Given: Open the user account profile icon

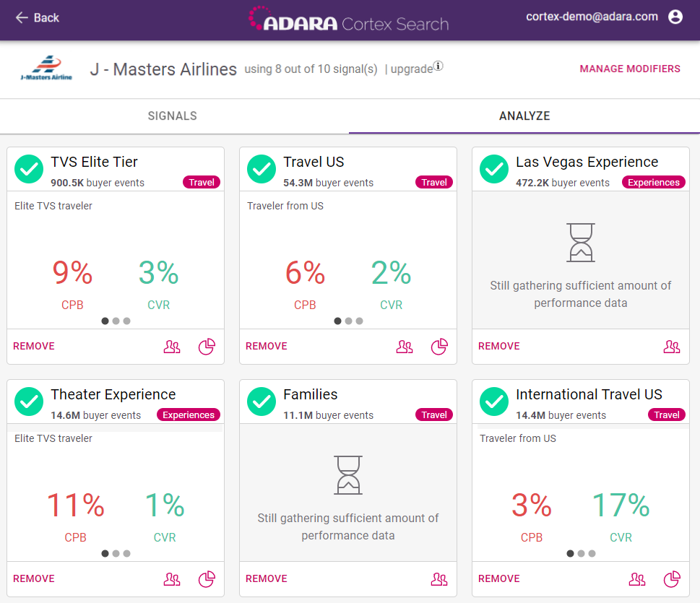Looking at the screenshot, I should tap(675, 17).
